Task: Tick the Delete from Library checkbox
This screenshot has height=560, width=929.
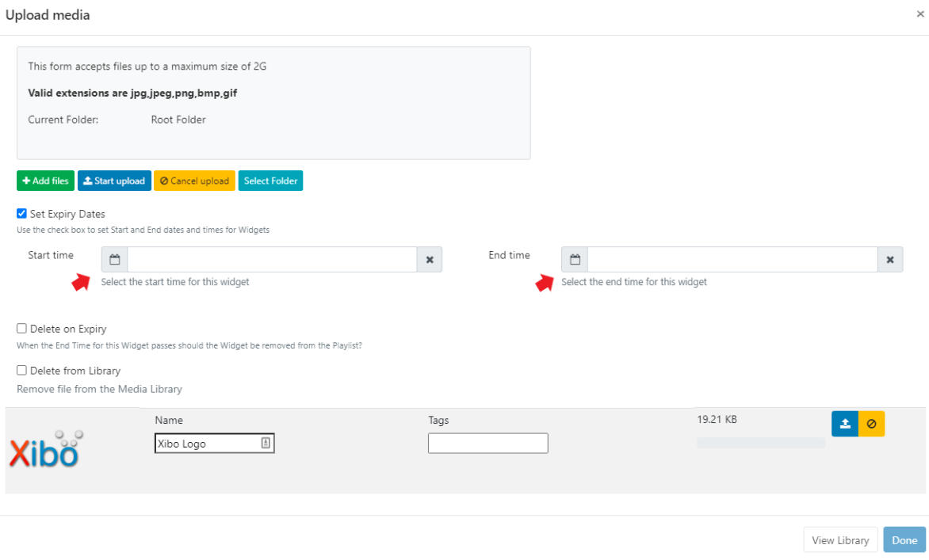Action: pyautogui.click(x=22, y=371)
